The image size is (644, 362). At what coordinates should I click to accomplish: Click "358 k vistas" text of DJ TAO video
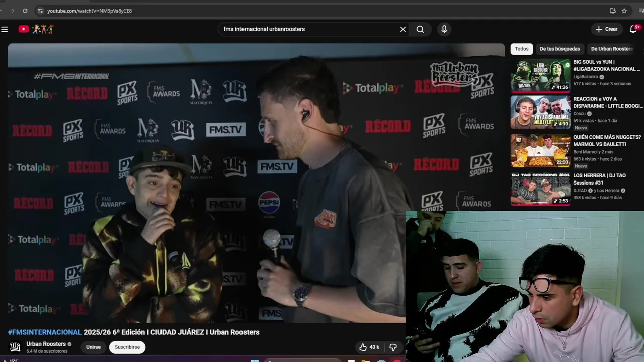tap(586, 198)
